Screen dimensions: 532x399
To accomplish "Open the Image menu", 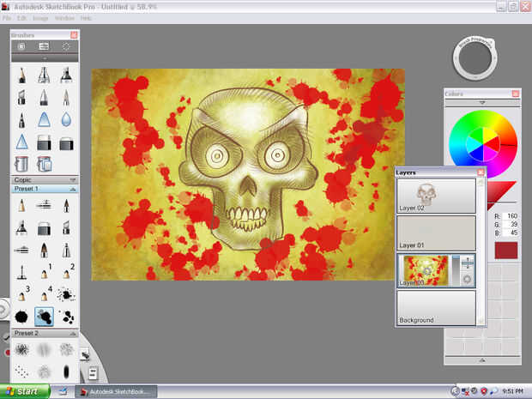I will pyautogui.click(x=40, y=18).
